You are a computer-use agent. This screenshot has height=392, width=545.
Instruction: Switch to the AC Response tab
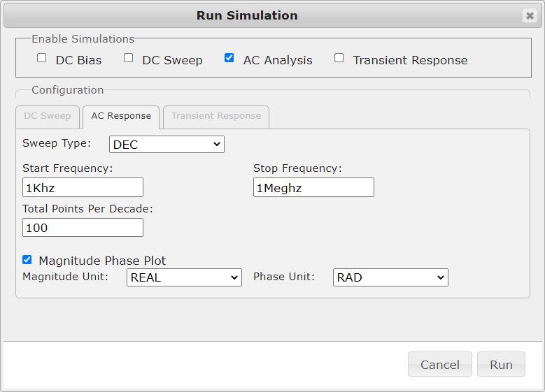coord(121,116)
